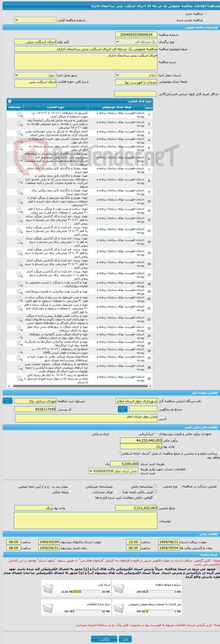Open the شماره مناقصه قبلی dropdown
Viewport: 220px width, 644px height.
[35, 20]
